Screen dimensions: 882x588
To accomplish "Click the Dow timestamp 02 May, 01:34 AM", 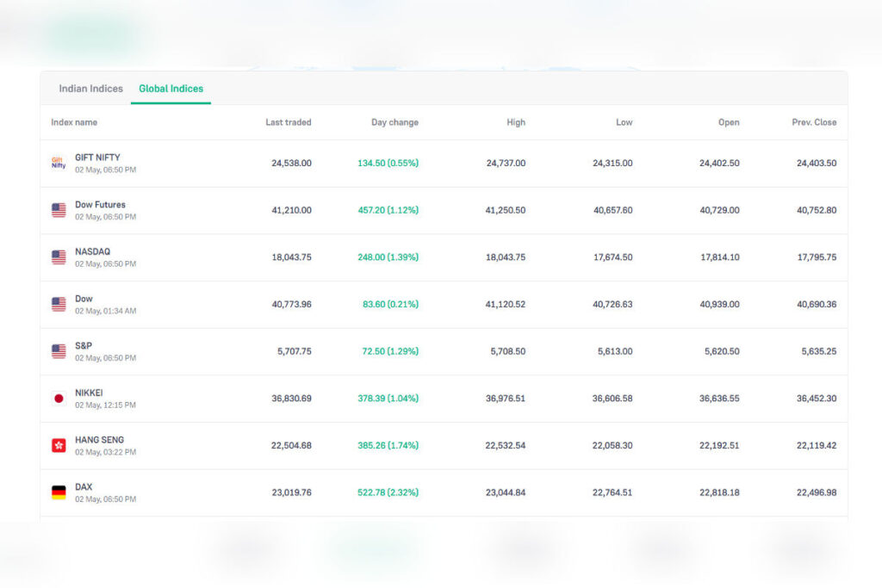I will click(105, 311).
